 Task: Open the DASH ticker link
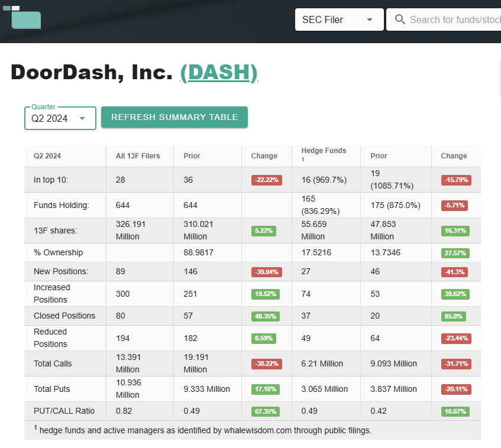[219, 73]
